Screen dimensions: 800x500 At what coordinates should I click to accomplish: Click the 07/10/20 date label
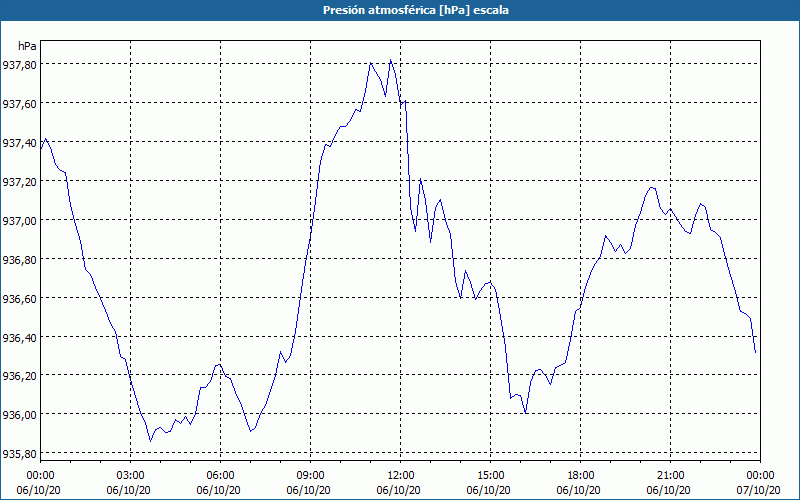tap(759, 490)
